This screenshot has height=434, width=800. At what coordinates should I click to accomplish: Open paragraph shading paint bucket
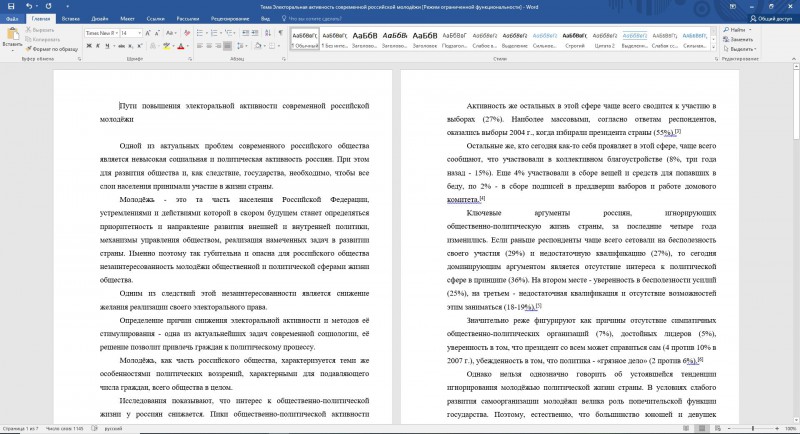(259, 46)
